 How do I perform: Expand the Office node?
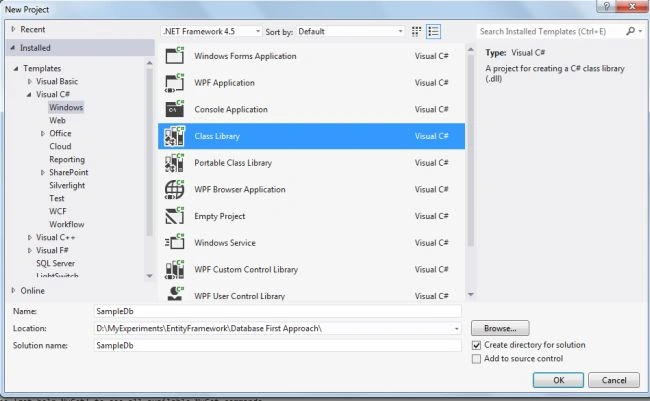point(43,134)
